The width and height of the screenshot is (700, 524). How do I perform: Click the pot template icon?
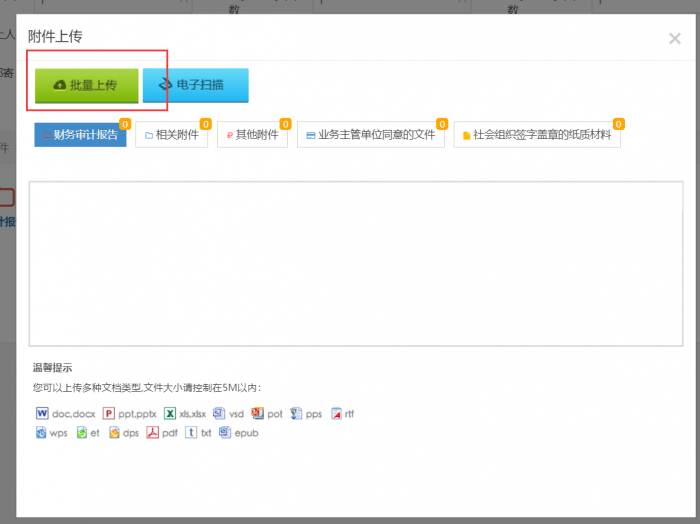pyautogui.click(x=257, y=413)
